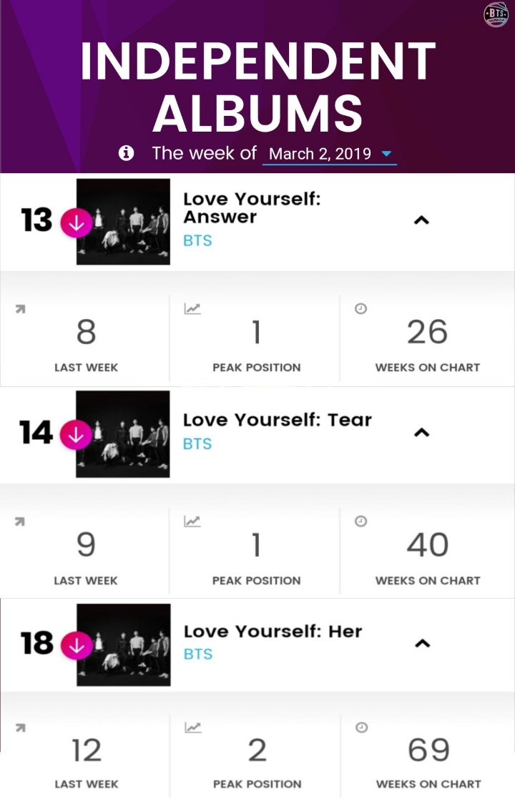Click the BTS artist link under Love Yourself: Tear
The height and width of the screenshot is (812, 515).
[197, 444]
